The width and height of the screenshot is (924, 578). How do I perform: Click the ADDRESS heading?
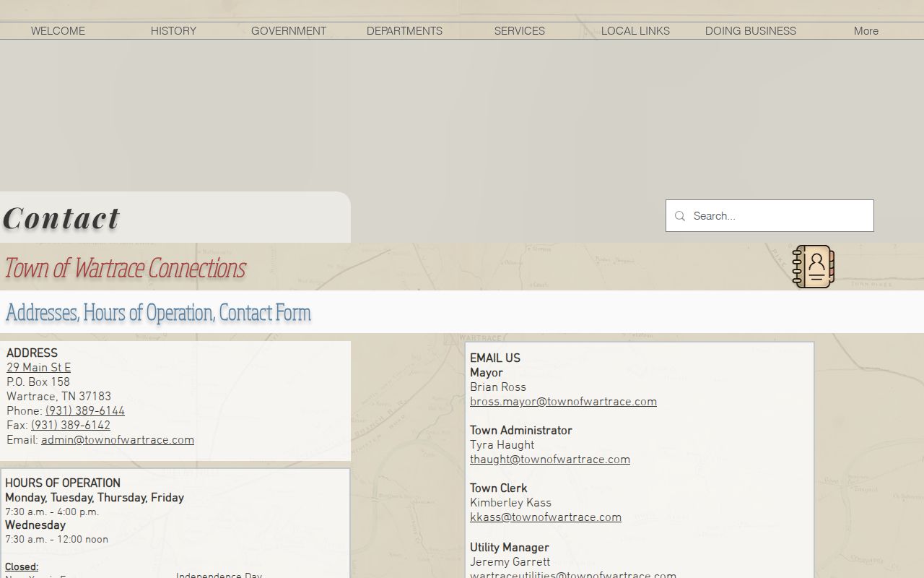point(32,353)
